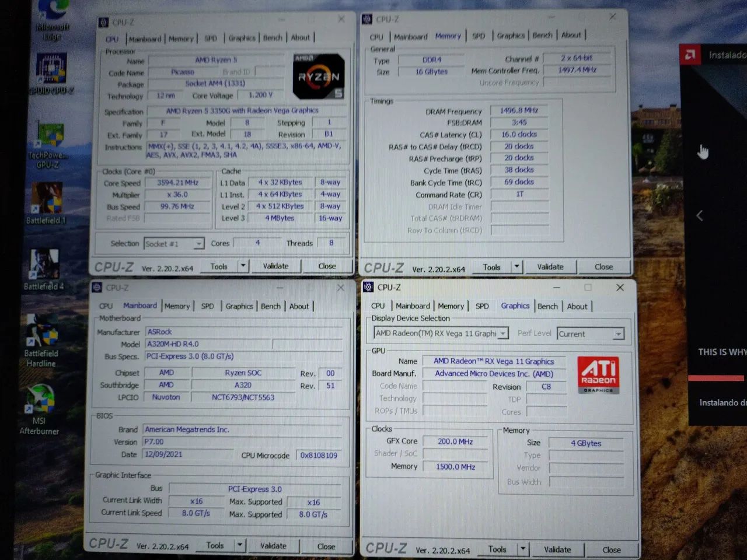
Task: Click the Graphics memory Size 4 GBytes field
Action: click(x=586, y=443)
